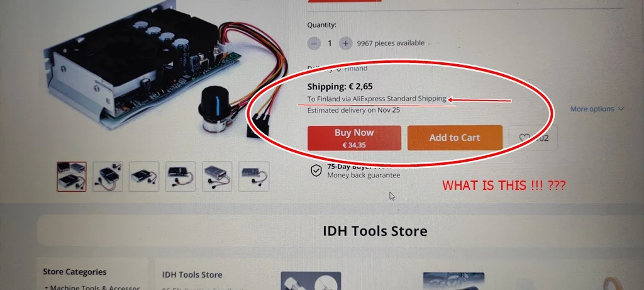Open the IDH Tools Store link below the header
644x290 pixels.
point(192,275)
